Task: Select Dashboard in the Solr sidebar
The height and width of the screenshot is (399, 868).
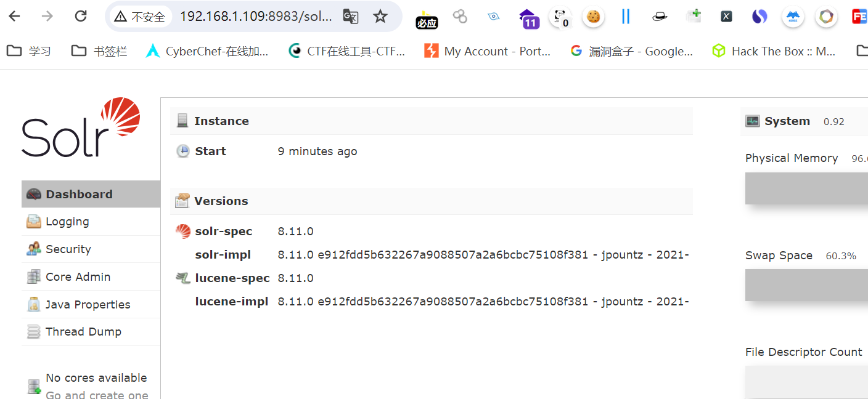Action: coord(91,194)
